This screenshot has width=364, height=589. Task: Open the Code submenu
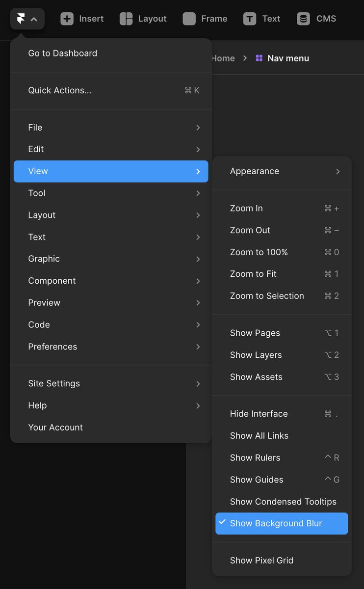coord(111,325)
